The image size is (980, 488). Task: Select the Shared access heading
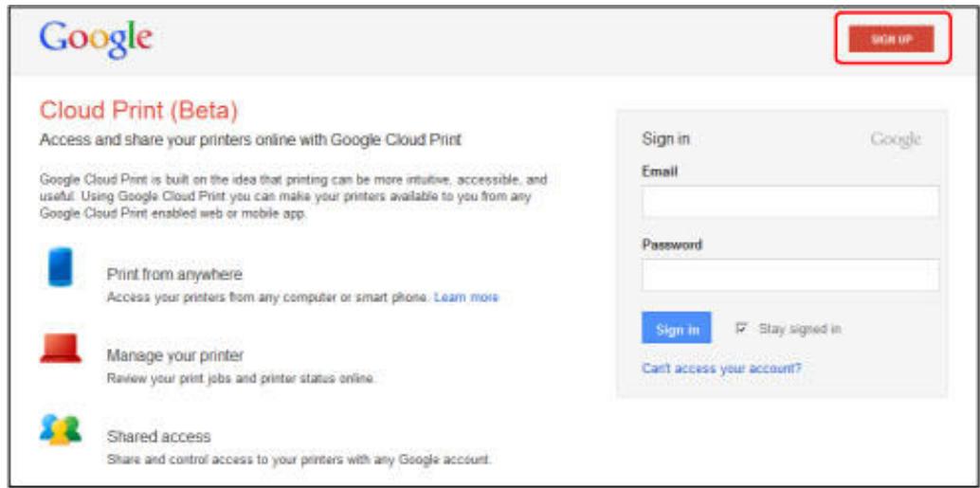158,436
